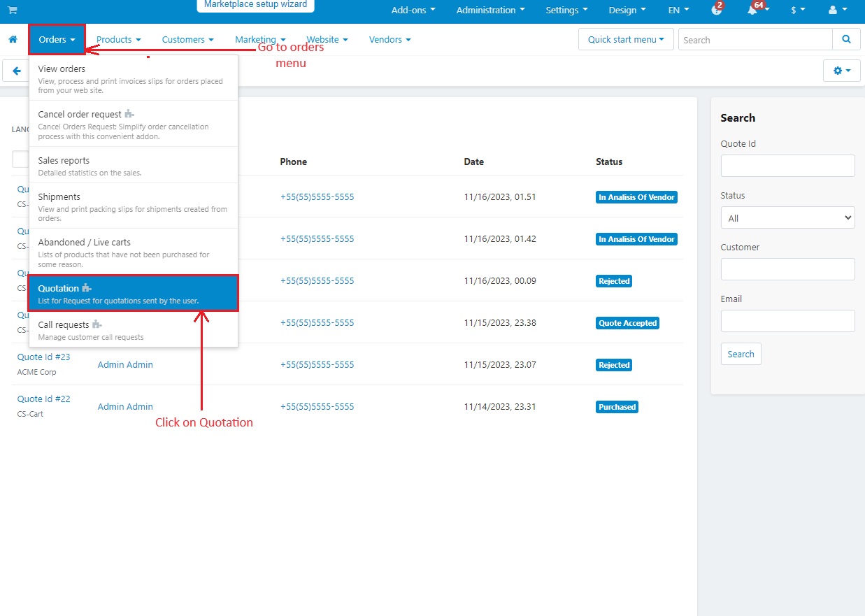Open the gear settings button
Screen dimensions: 865x616
[x=841, y=71]
